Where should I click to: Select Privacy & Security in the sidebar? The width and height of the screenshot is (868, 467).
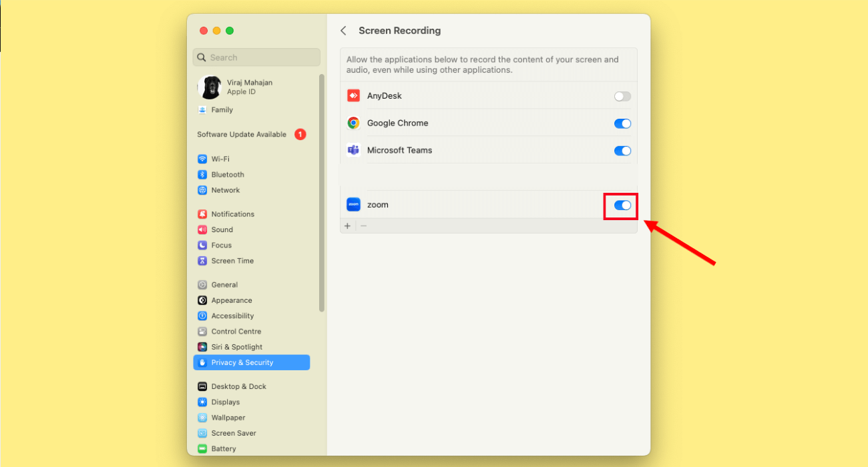click(252, 362)
